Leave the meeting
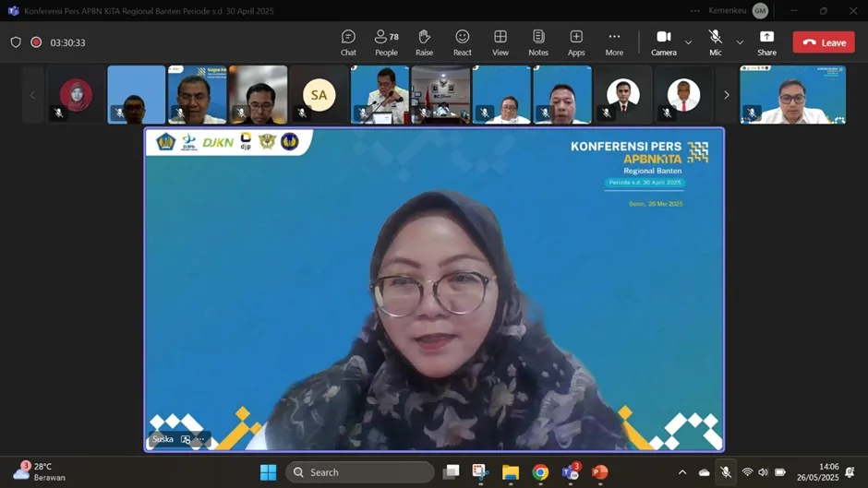This screenshot has height=488, width=868. [824, 42]
